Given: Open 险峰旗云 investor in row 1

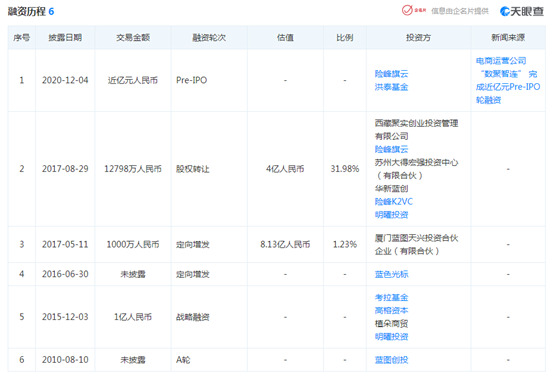Looking at the screenshot, I should (x=391, y=74).
